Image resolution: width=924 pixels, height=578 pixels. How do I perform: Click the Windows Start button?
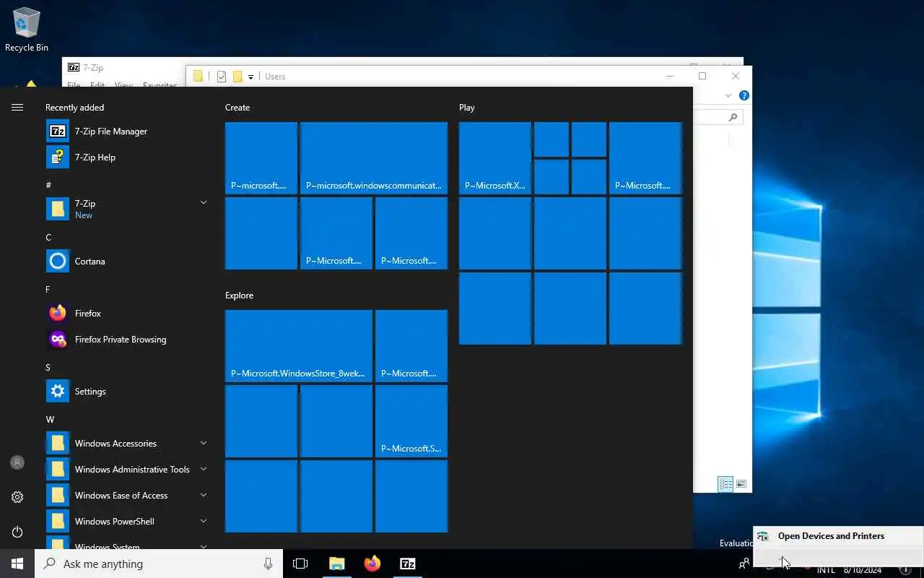(17, 564)
